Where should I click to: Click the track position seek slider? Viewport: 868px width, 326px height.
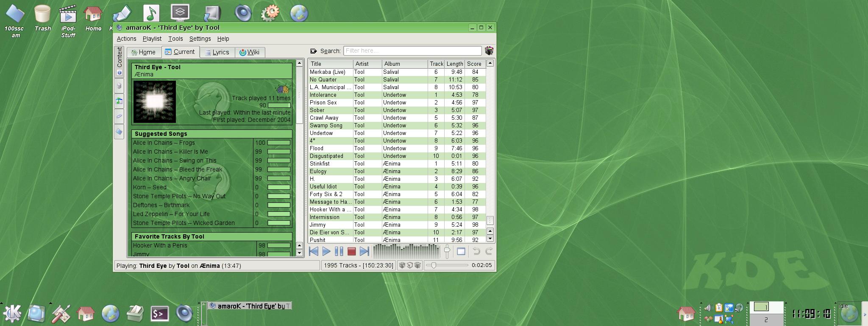coord(447,265)
